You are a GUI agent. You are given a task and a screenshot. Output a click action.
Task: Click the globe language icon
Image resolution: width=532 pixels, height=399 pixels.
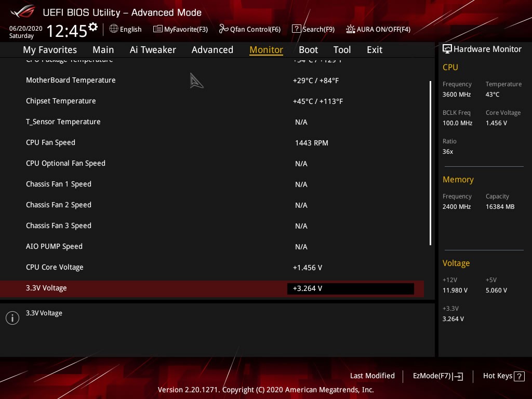pos(114,29)
